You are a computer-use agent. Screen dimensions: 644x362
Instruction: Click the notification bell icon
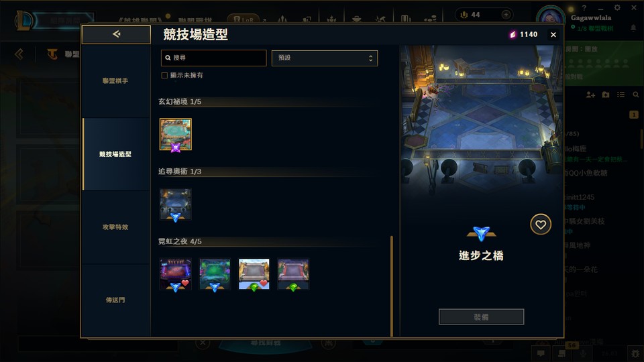pyautogui.click(x=633, y=28)
